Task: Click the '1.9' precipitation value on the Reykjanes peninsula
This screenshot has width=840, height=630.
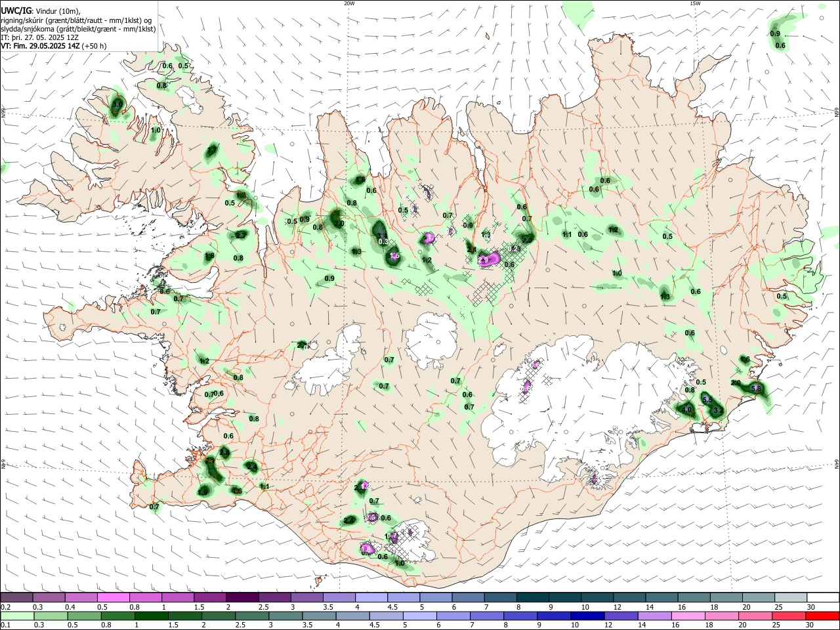Action: 203,492
